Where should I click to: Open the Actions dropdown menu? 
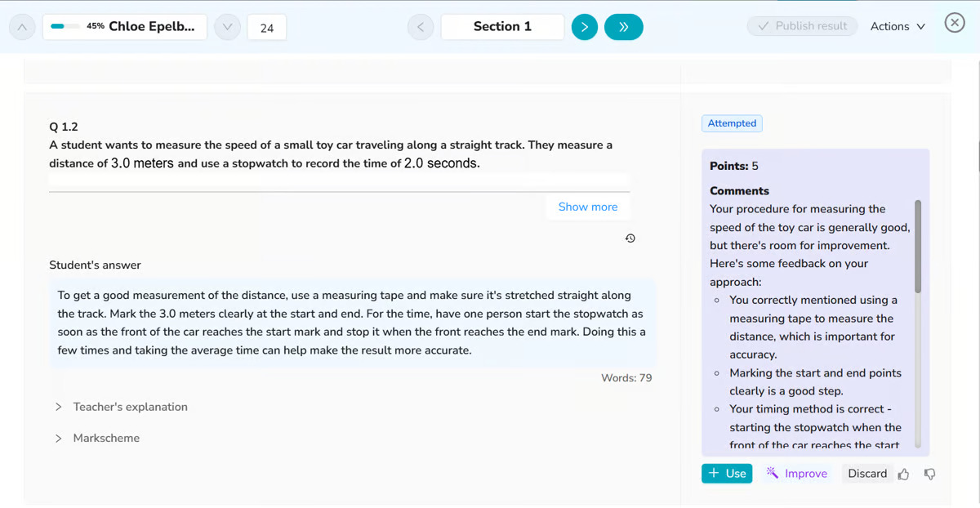click(x=897, y=26)
